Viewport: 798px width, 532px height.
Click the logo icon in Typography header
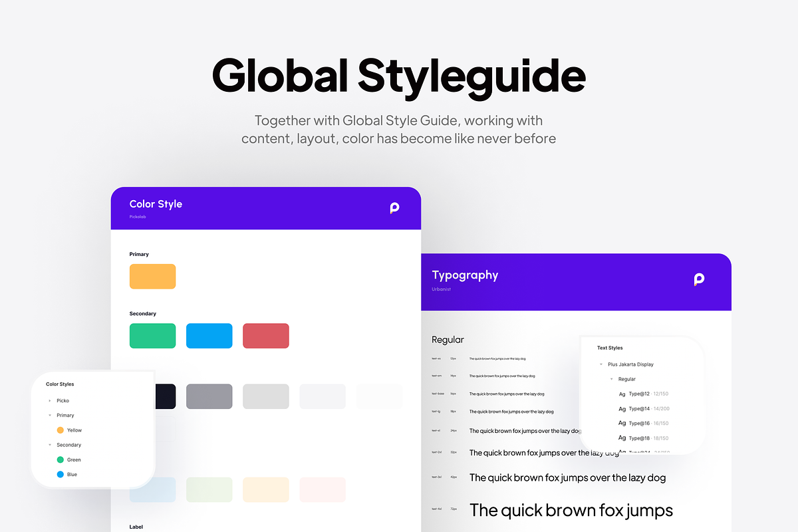click(699, 279)
